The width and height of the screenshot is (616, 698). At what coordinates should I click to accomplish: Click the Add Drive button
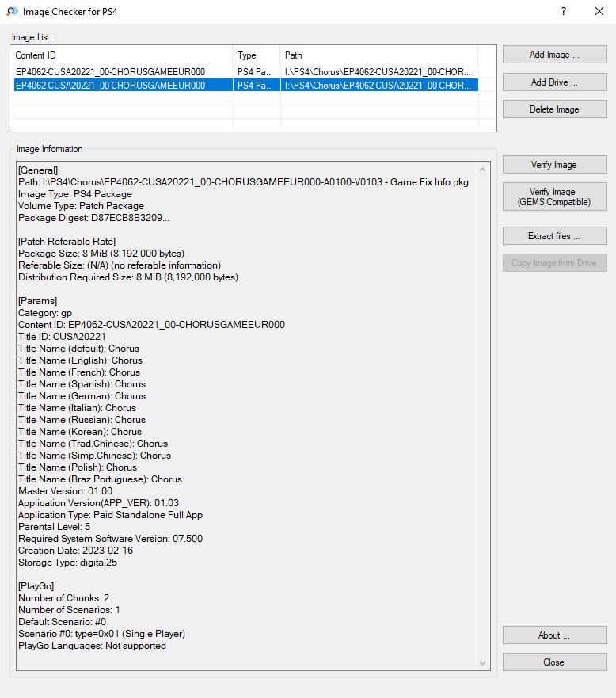tap(554, 82)
